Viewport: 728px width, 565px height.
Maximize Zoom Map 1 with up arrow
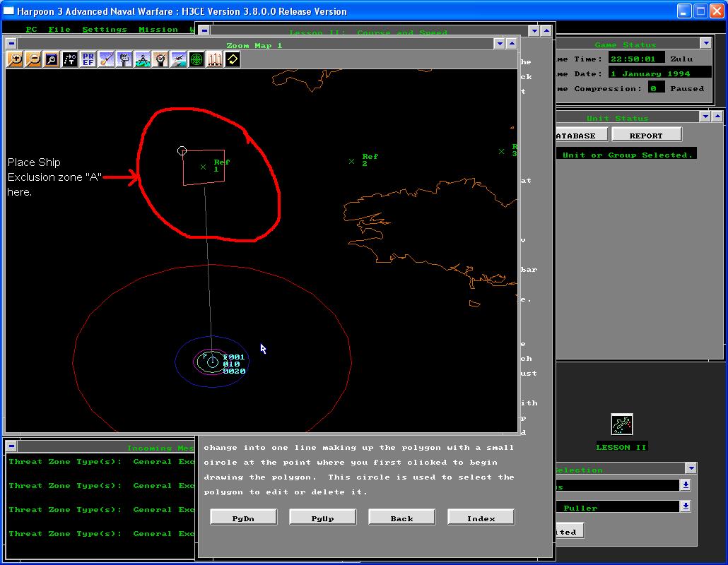pos(512,44)
